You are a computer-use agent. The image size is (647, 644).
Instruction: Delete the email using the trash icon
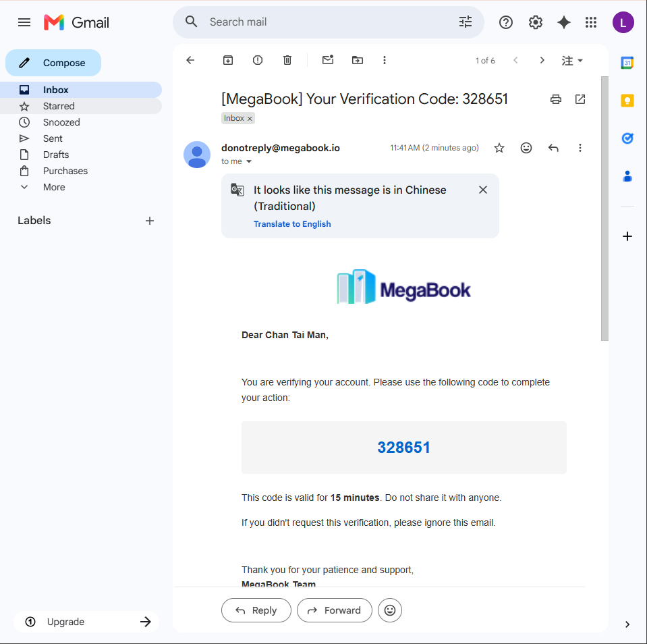(287, 60)
